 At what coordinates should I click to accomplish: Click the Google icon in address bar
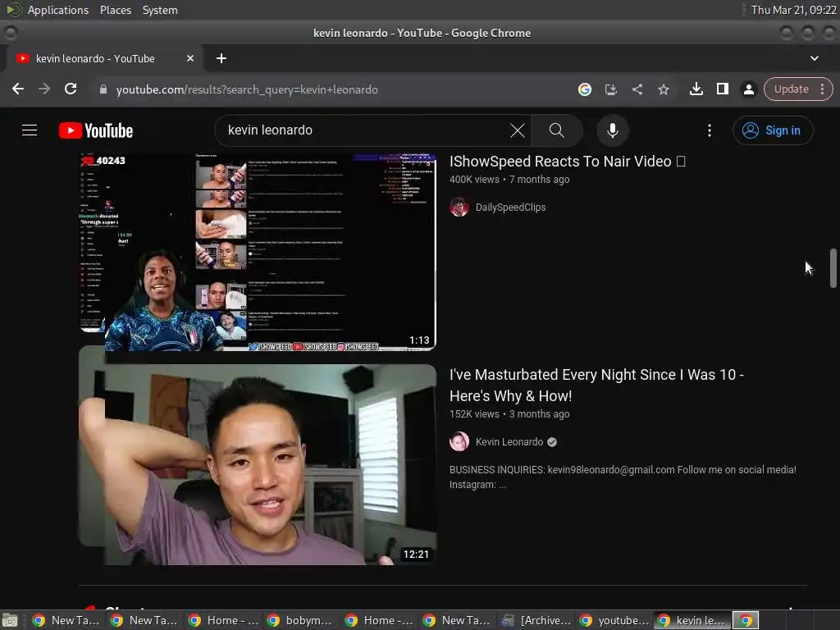click(x=584, y=89)
